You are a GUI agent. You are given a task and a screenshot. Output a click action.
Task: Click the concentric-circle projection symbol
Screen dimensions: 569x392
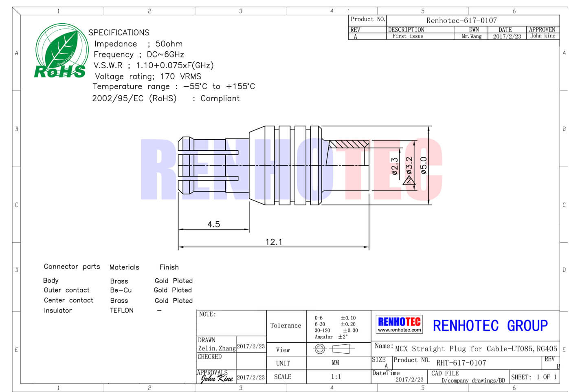320,349
